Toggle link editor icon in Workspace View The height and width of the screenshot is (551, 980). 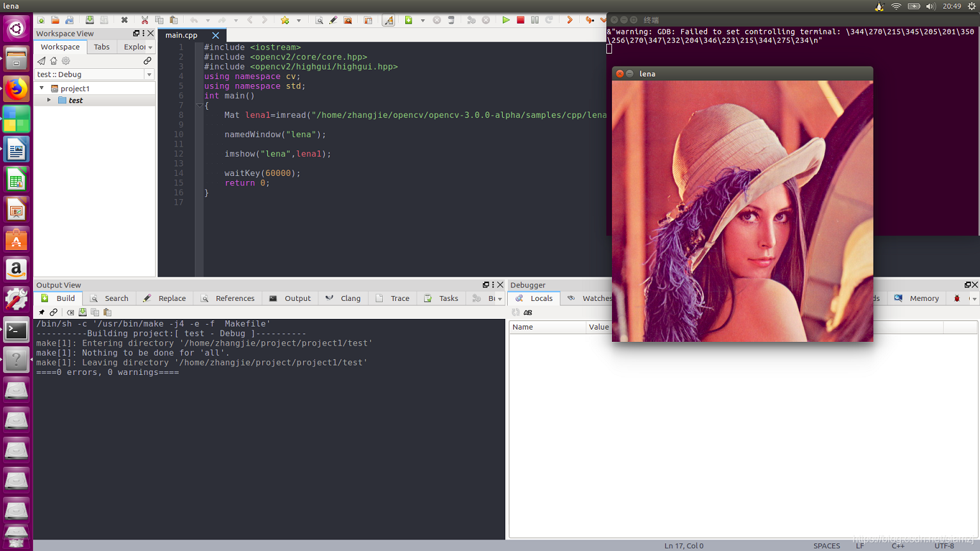click(147, 61)
